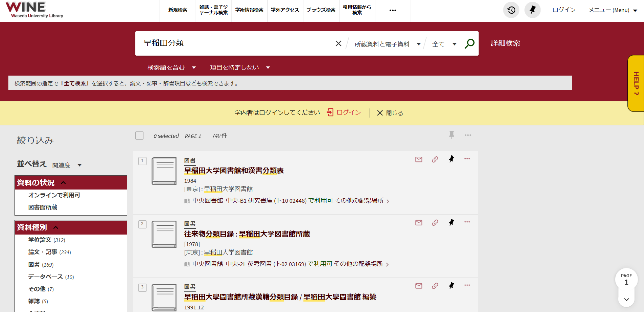Open the yellow HELP side tab
The width and height of the screenshot is (644, 312).
(x=635, y=83)
